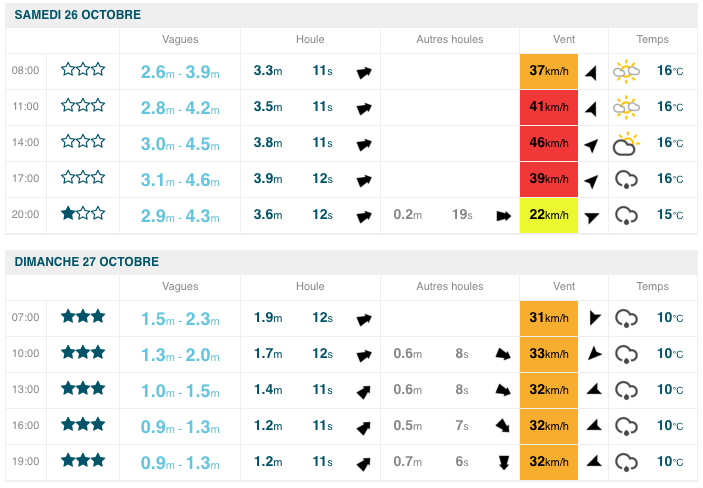Click the Dimanche 27 Octobre header

coord(86,262)
